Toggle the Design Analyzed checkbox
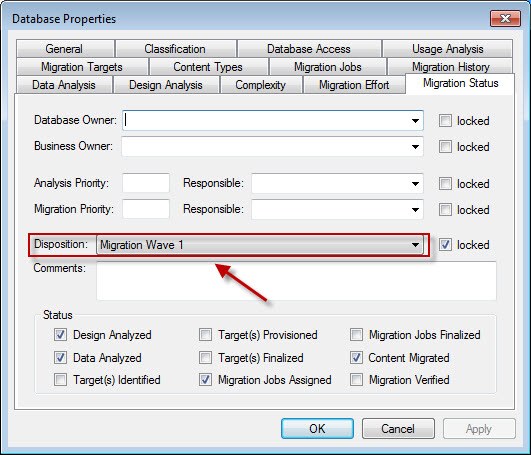 [x=60, y=334]
